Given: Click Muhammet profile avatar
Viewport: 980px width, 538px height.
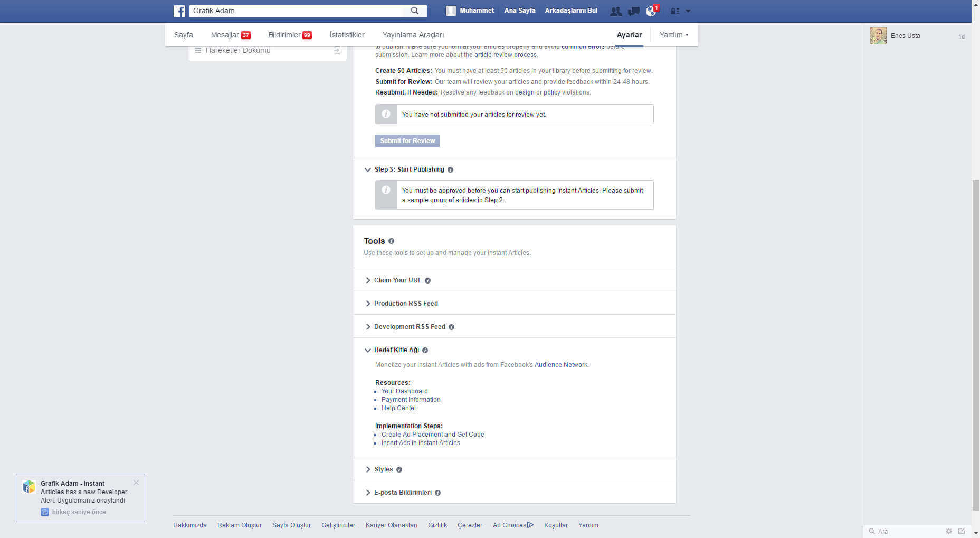Looking at the screenshot, I should click(451, 11).
